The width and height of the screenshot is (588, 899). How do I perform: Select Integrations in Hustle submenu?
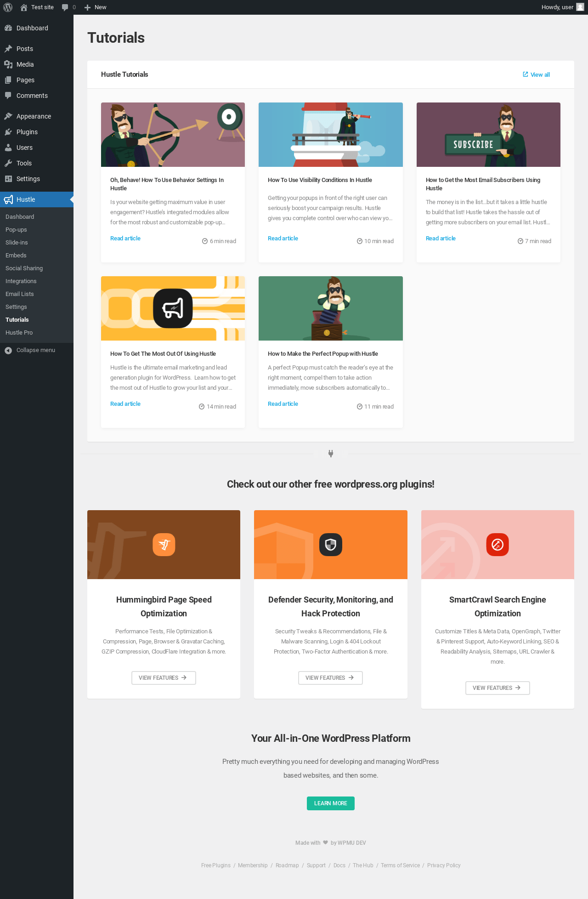[x=21, y=281]
